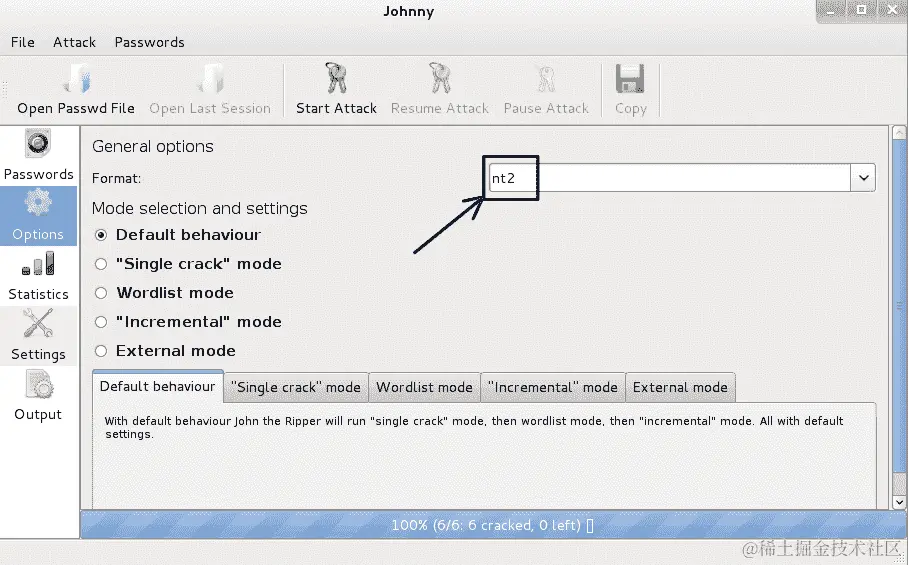This screenshot has width=908, height=565.
Task: Select the "Incremental" mode radio button
Action: pyautogui.click(x=101, y=322)
